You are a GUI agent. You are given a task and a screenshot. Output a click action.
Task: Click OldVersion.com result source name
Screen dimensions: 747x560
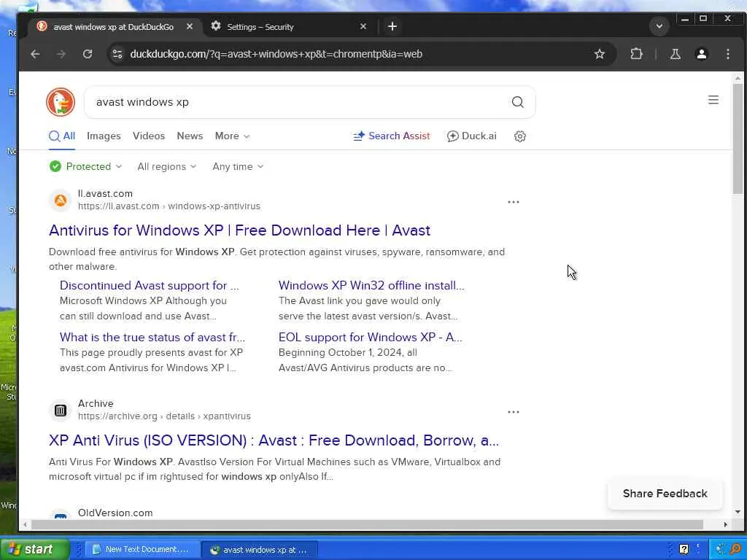point(115,513)
